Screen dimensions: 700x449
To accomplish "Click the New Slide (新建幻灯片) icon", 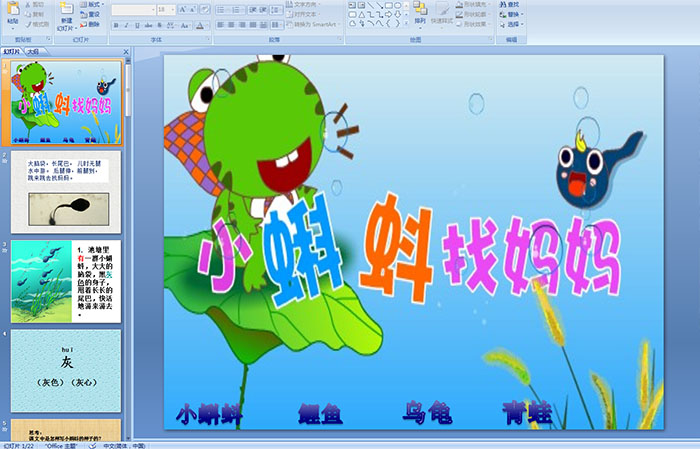I will (67, 9).
